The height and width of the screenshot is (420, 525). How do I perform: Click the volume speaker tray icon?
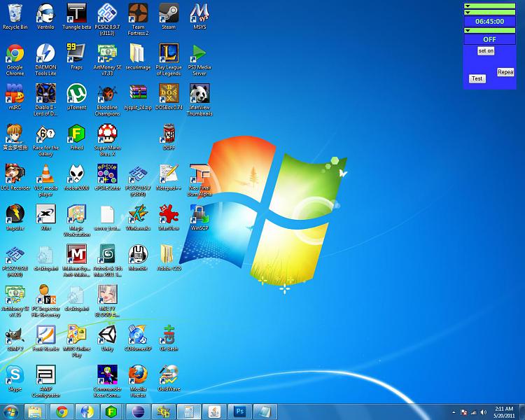point(483,412)
